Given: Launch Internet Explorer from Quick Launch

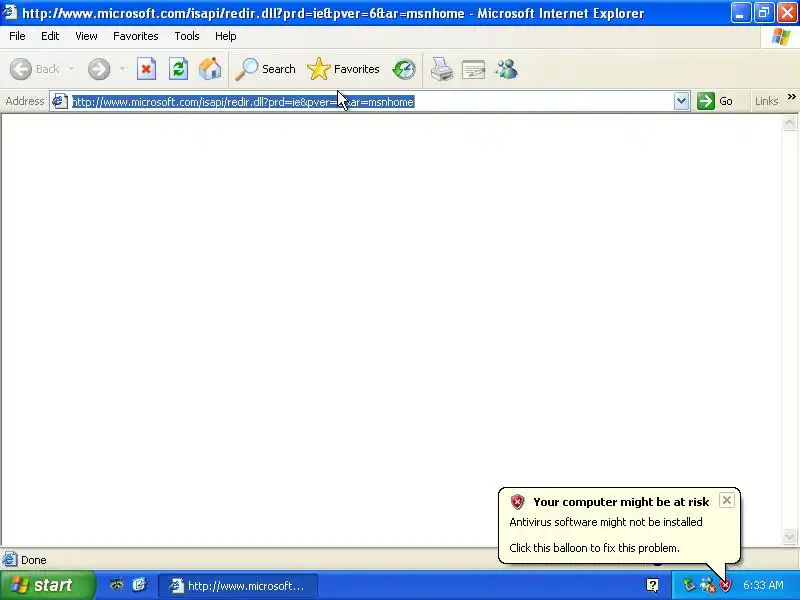Looking at the screenshot, I should pyautogui.click(x=139, y=585).
